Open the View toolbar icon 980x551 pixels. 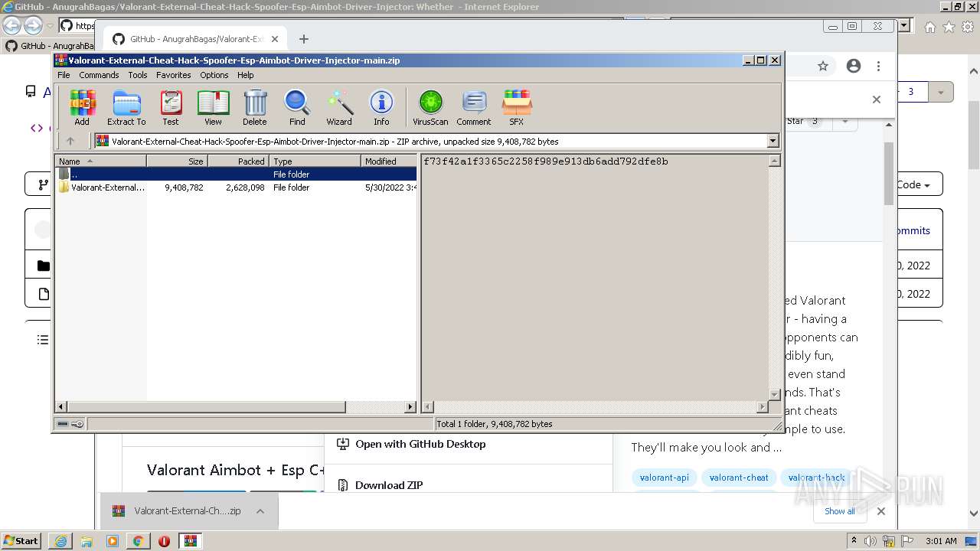click(x=213, y=107)
